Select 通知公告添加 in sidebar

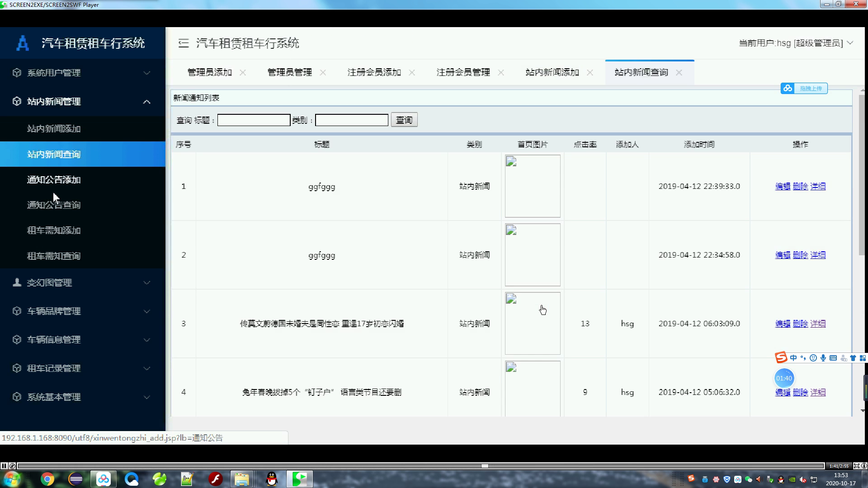click(x=83, y=180)
